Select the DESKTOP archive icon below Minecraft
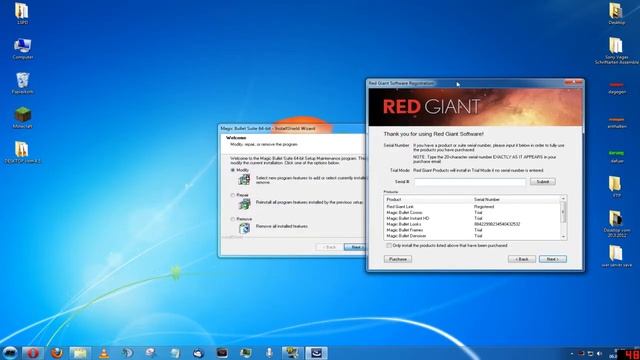Image resolution: width=640 pixels, height=360 pixels. pos(22,152)
